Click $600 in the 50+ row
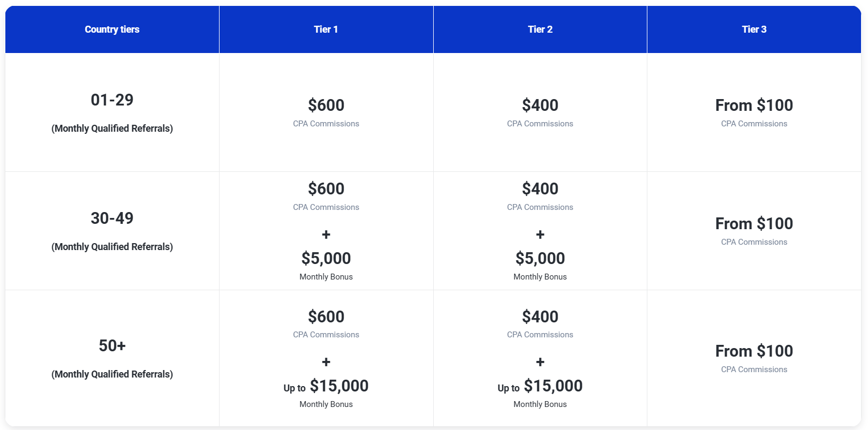 (x=326, y=317)
